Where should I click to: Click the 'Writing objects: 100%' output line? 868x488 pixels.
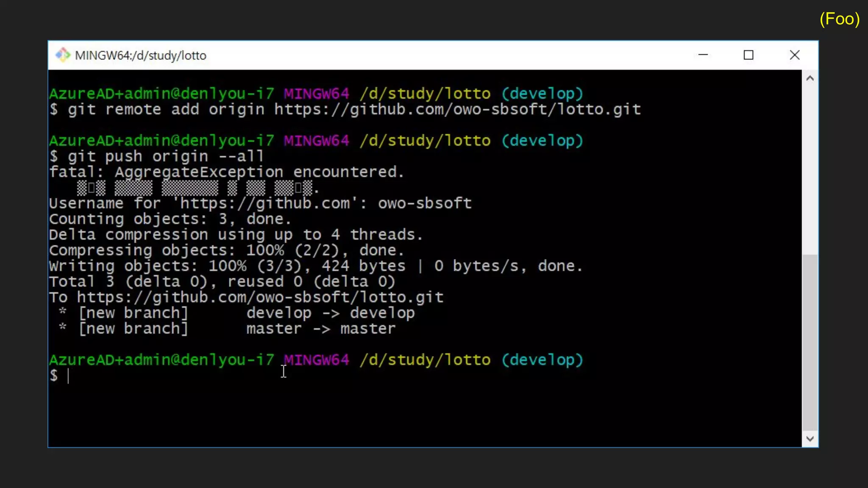[x=315, y=266]
